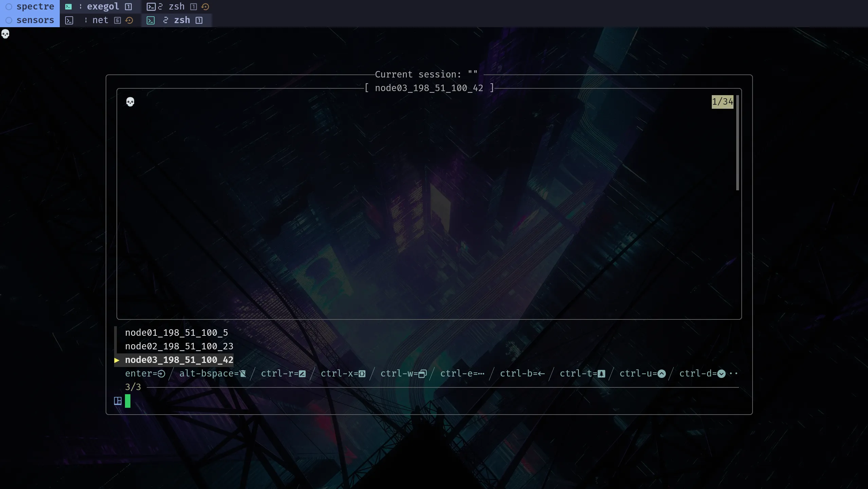Click the enter keybinding hint
This screenshot has height=489, width=868.
click(x=145, y=373)
